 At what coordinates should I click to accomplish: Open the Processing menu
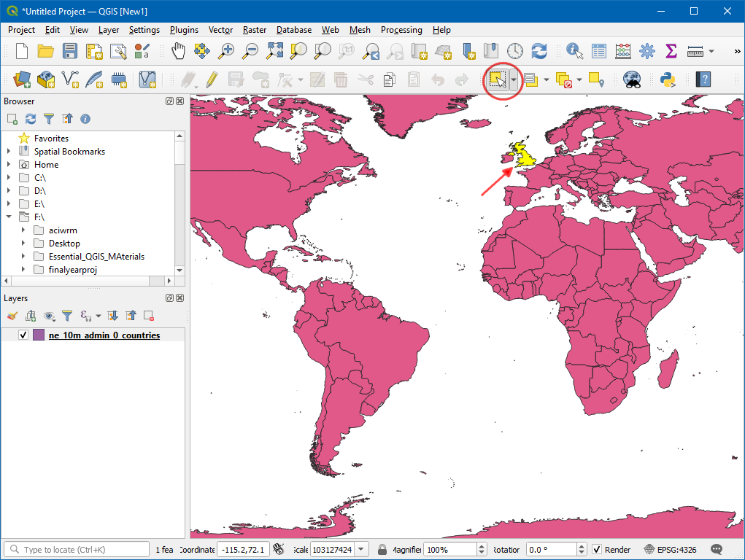coord(401,30)
